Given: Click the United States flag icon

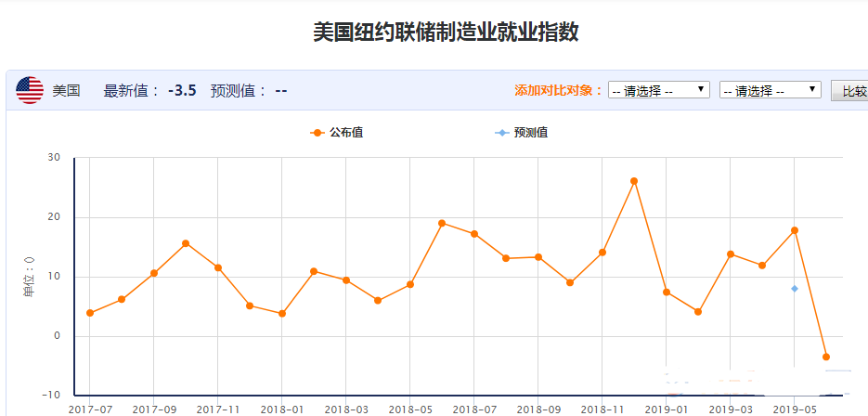Looking at the screenshot, I should point(30,90).
